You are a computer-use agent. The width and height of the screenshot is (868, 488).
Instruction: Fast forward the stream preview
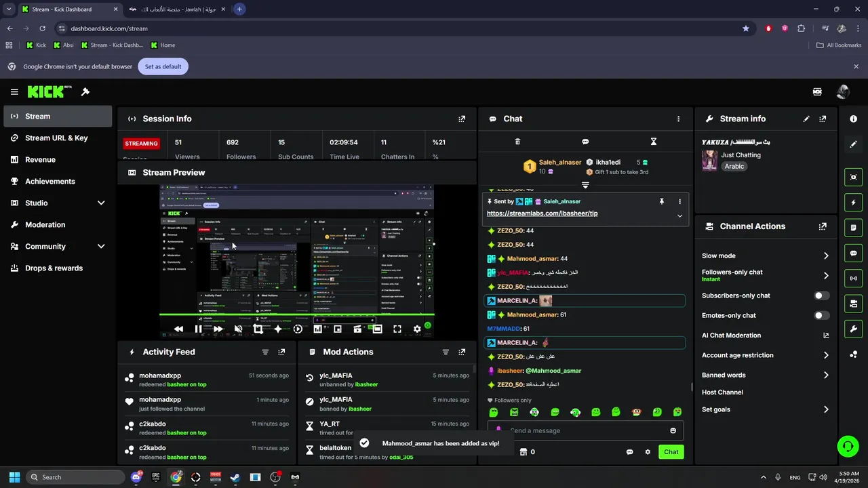tap(218, 329)
